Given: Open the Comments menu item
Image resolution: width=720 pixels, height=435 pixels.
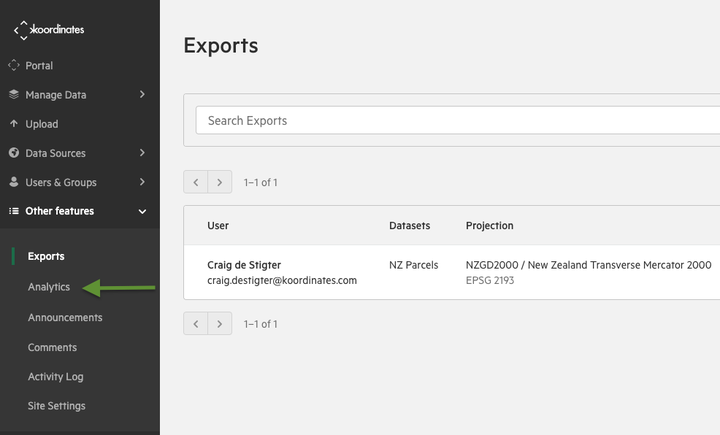Looking at the screenshot, I should (52, 347).
